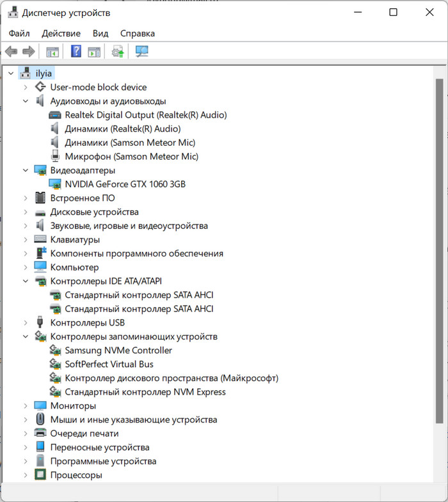This screenshot has height=502, width=448.
Task: Open the Help question mark toolbar icon
Action: coord(76,51)
